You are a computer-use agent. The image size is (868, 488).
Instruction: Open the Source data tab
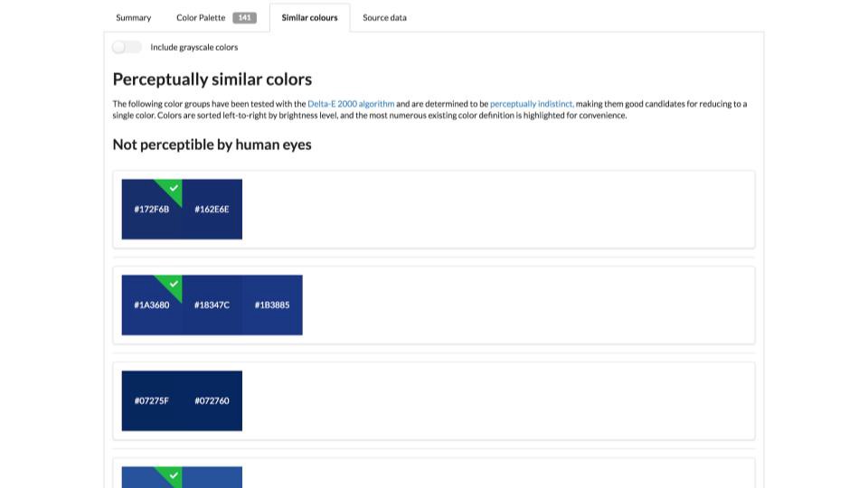[384, 18]
